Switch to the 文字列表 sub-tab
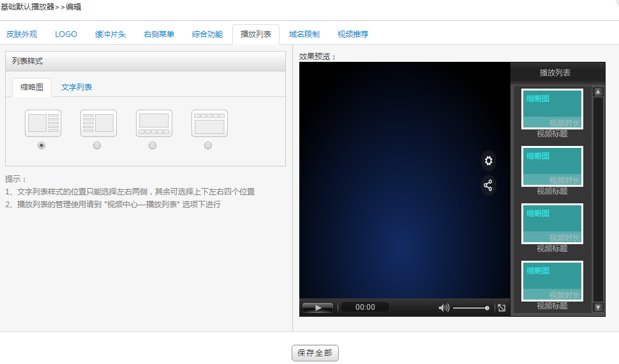619x364 pixels. point(77,87)
